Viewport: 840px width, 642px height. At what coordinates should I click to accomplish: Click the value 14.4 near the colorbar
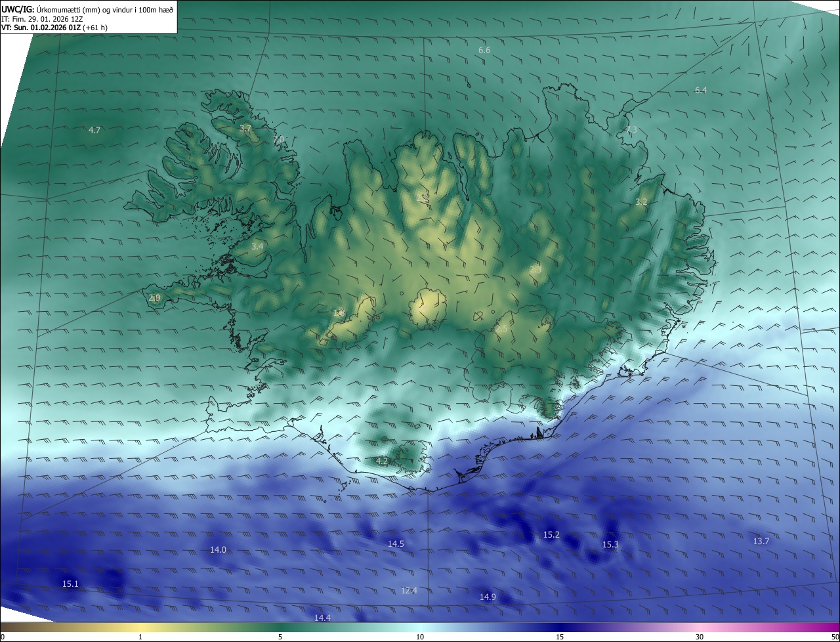point(322,618)
